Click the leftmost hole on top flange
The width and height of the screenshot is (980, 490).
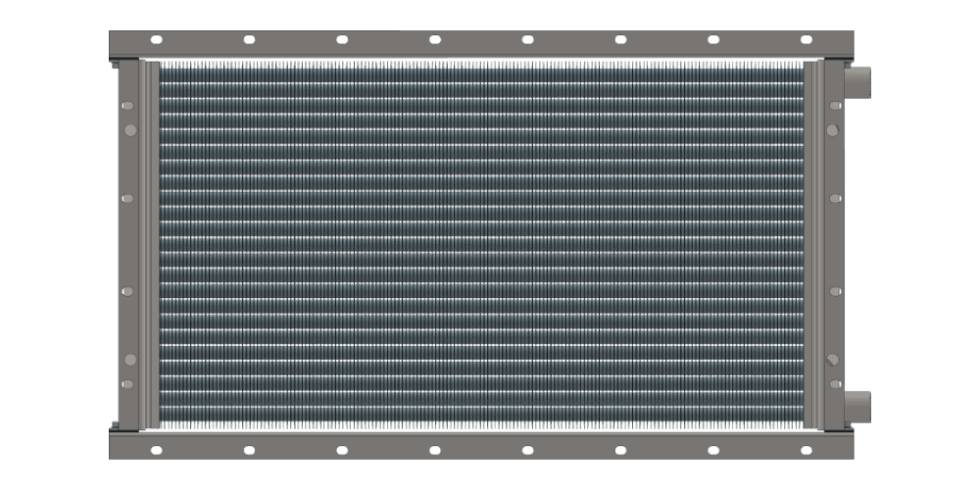click(x=157, y=40)
